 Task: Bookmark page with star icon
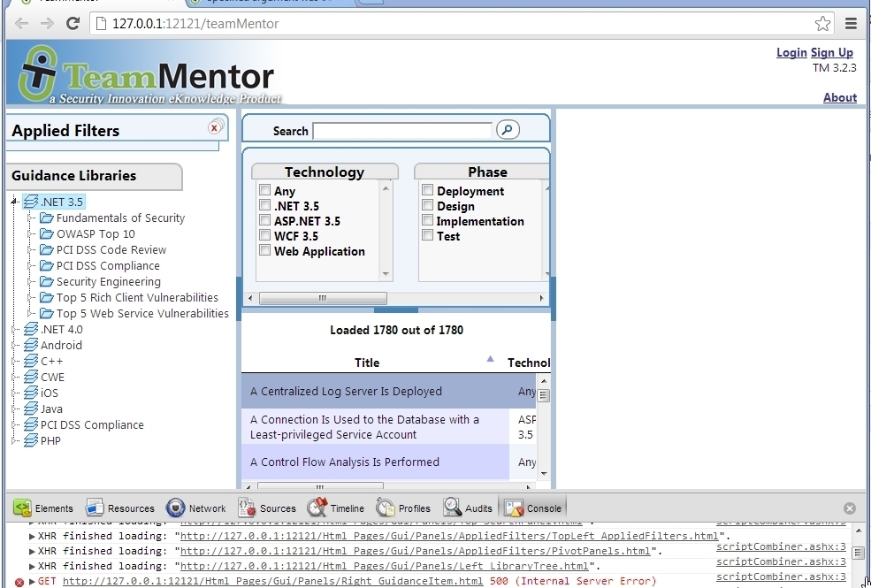click(x=822, y=23)
